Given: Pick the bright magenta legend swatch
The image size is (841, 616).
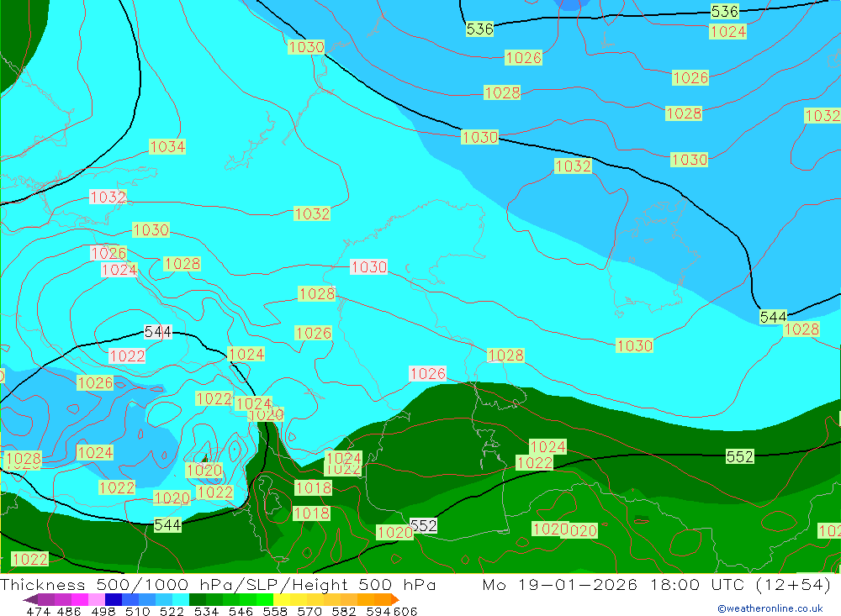Looking at the screenshot, I should pyautogui.click(x=80, y=599).
